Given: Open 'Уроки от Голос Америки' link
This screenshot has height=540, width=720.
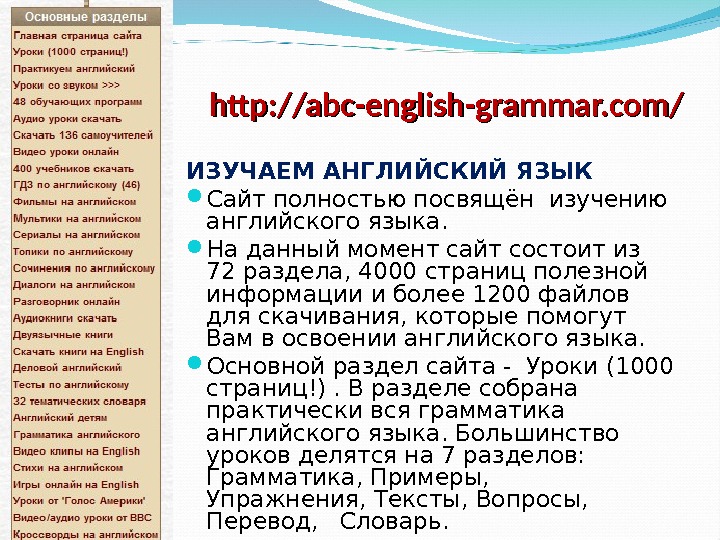Looking at the screenshot, I should pyautogui.click(x=79, y=501).
